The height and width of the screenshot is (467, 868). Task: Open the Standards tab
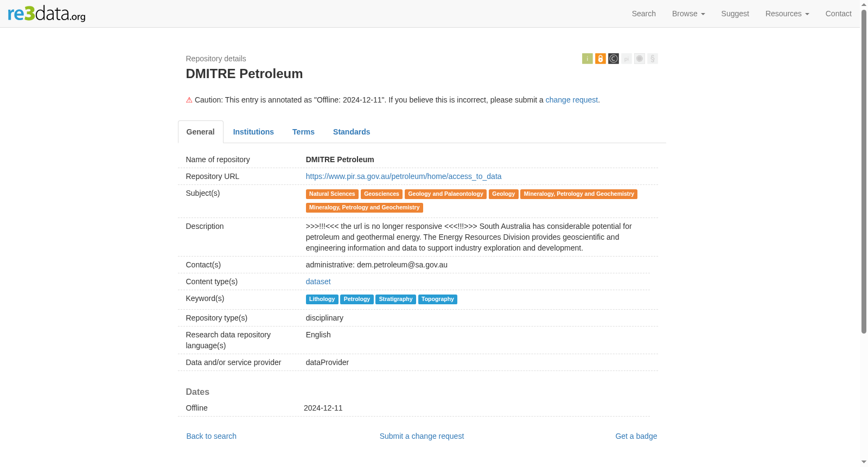(352, 132)
